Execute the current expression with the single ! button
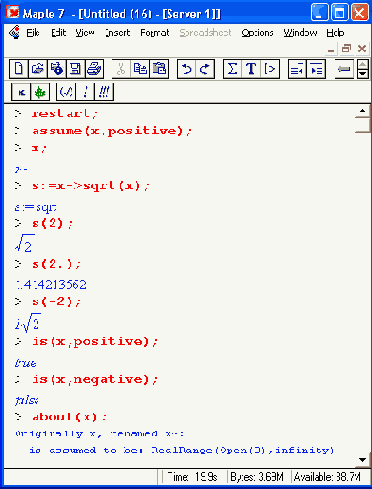This screenshot has height=489, width=372. (85, 91)
